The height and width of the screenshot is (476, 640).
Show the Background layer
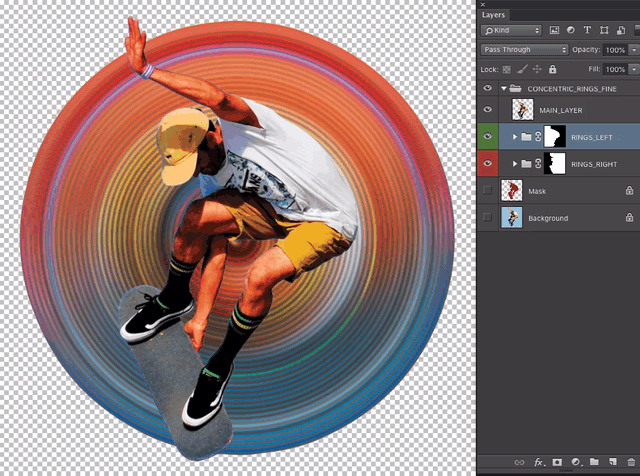487,217
